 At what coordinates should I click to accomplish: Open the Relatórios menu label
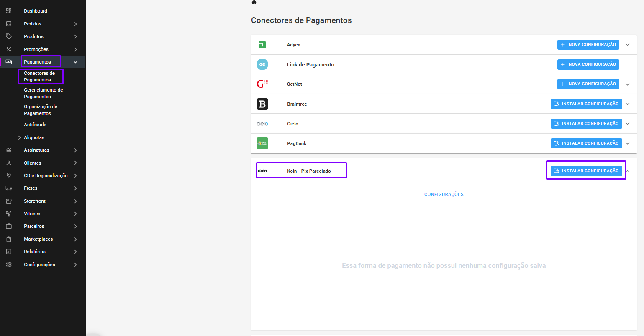pos(35,252)
